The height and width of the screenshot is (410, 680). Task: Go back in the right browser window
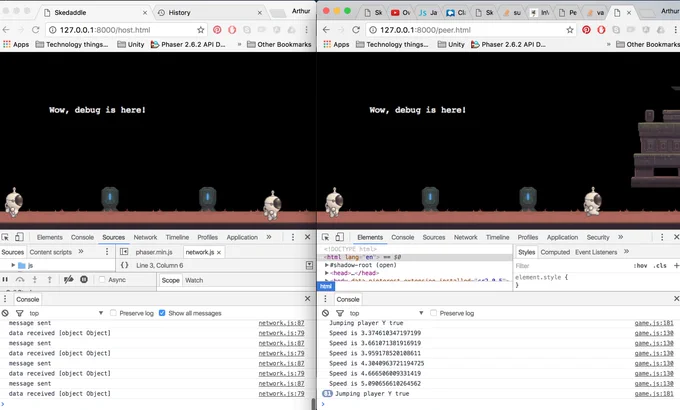coord(327,30)
